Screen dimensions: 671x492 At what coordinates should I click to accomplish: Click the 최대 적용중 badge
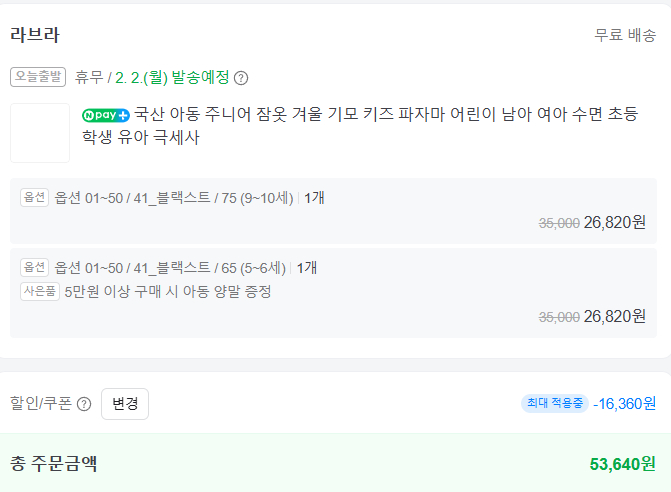[x=554, y=403]
